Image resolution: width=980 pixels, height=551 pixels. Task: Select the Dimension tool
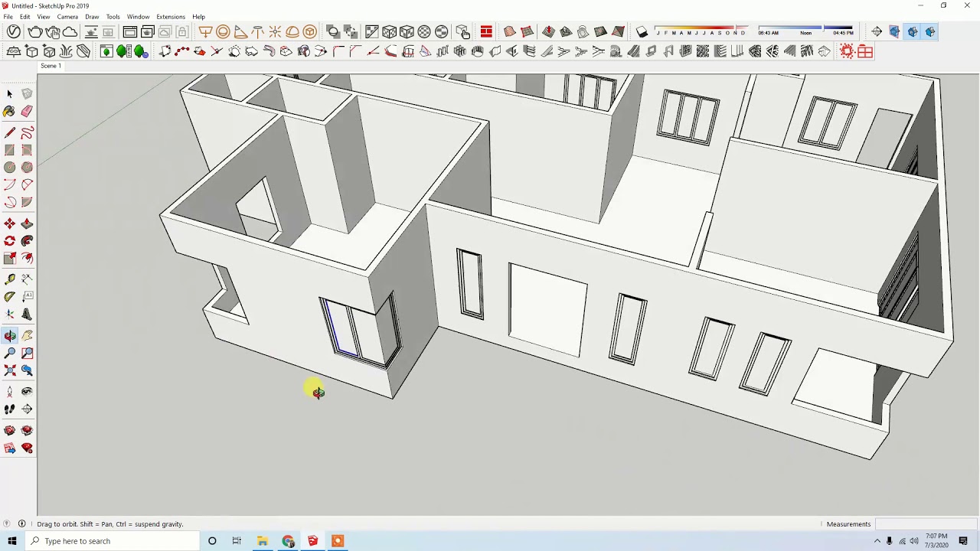[x=27, y=279]
